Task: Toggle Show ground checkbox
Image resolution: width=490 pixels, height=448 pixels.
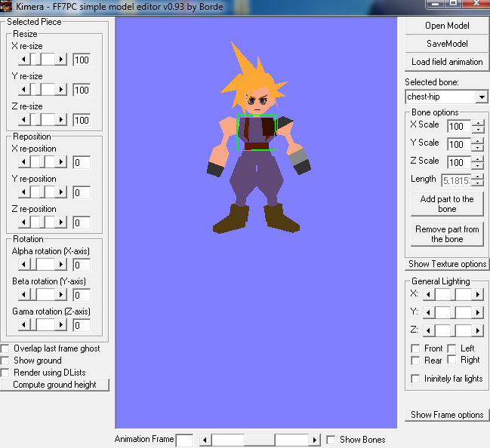Action: [x=5, y=361]
